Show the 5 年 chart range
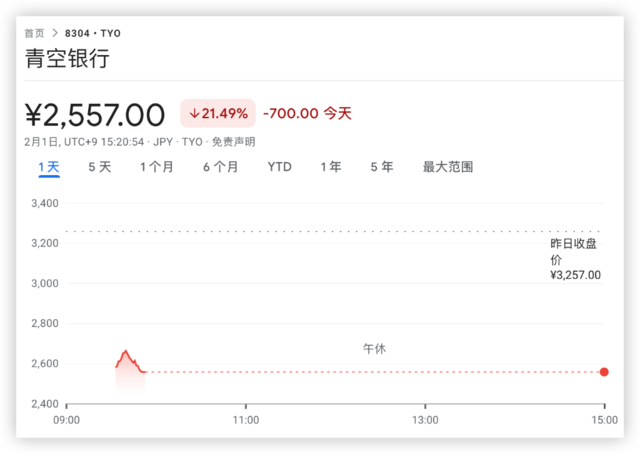640x454 pixels. [x=381, y=167]
